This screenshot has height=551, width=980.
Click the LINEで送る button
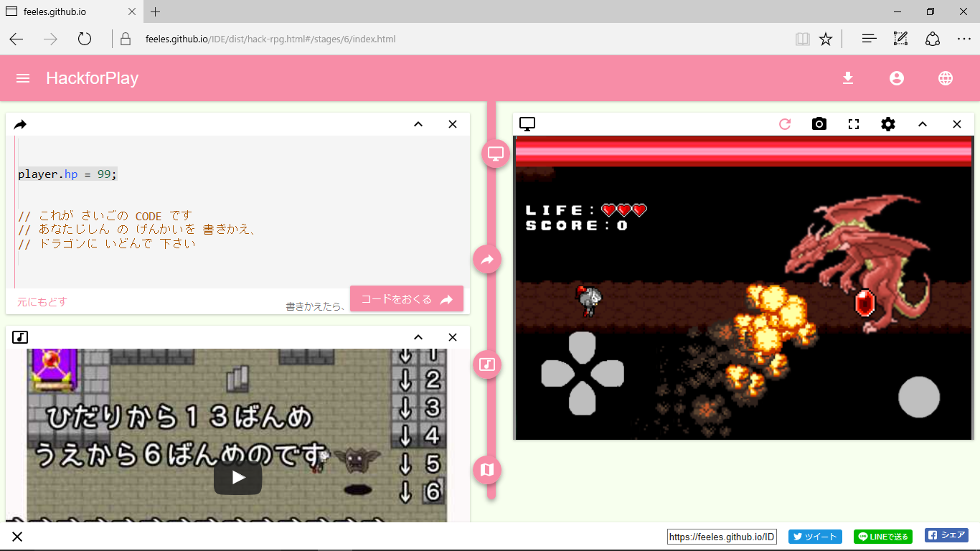pos(883,537)
